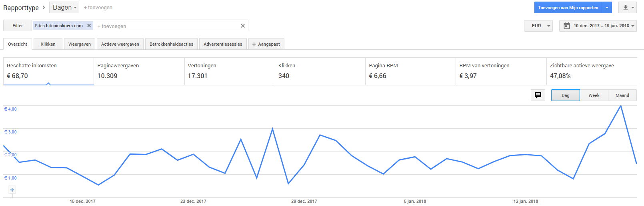The width and height of the screenshot is (644, 206).
Task: Remove the bitcoinskoers.com site filter chip
Action: 89,26
